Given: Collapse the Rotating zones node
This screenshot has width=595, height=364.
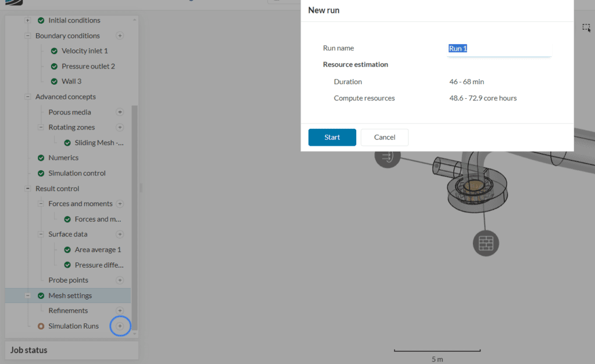Looking at the screenshot, I should [x=41, y=127].
